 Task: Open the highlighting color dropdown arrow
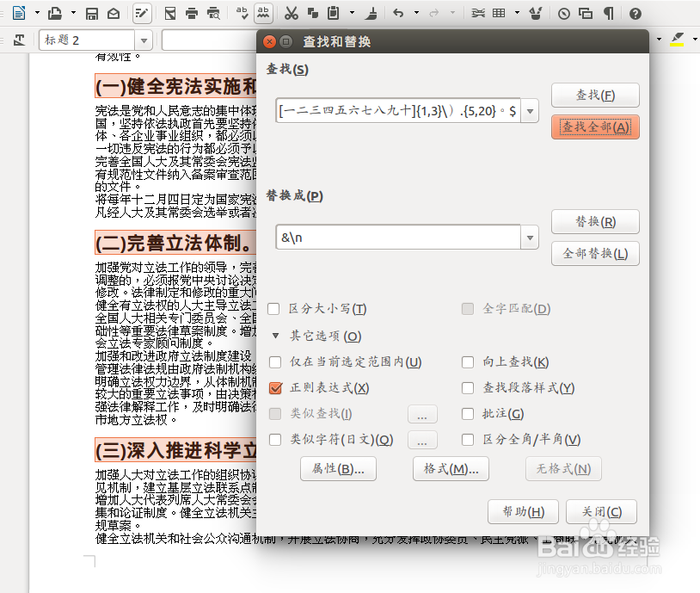pos(695,40)
